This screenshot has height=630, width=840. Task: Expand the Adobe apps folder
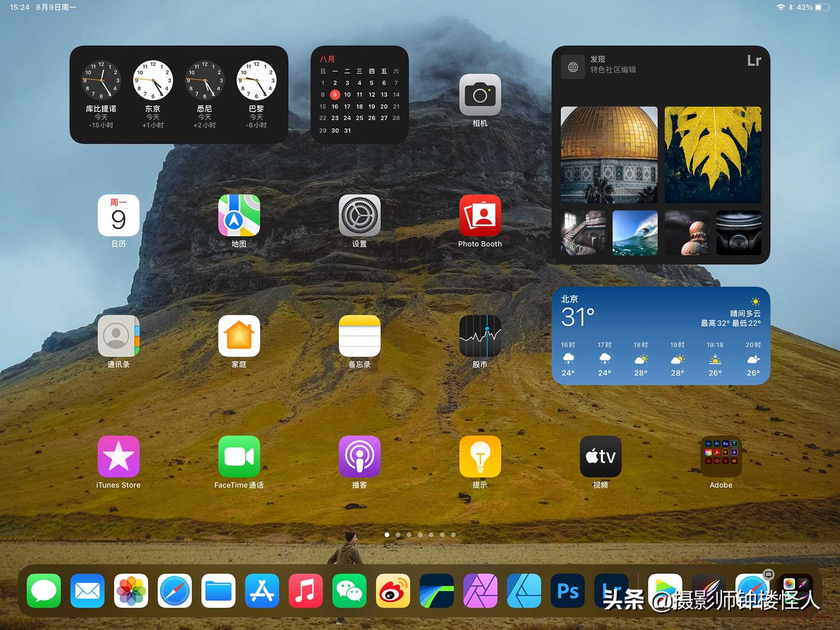coord(721,456)
